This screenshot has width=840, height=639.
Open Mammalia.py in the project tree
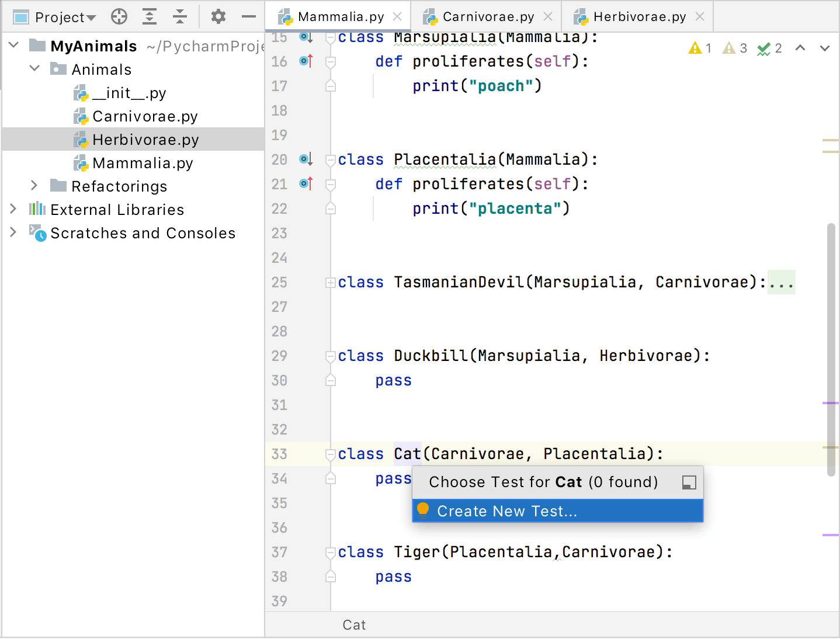(x=143, y=163)
